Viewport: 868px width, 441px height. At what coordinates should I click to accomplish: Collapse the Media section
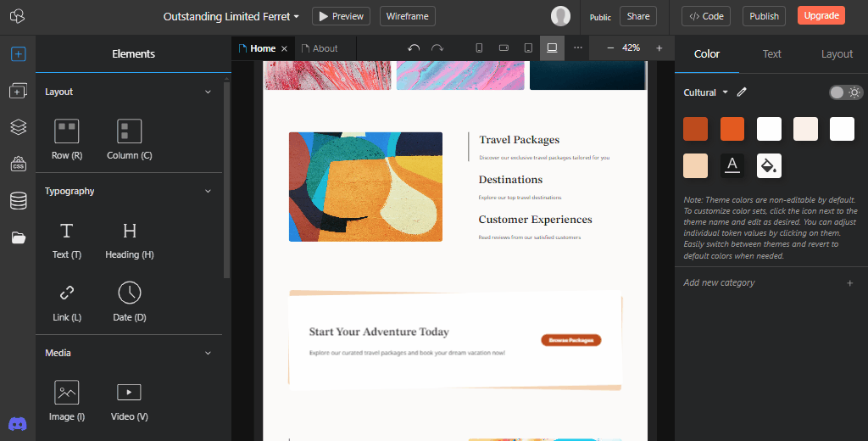208,353
